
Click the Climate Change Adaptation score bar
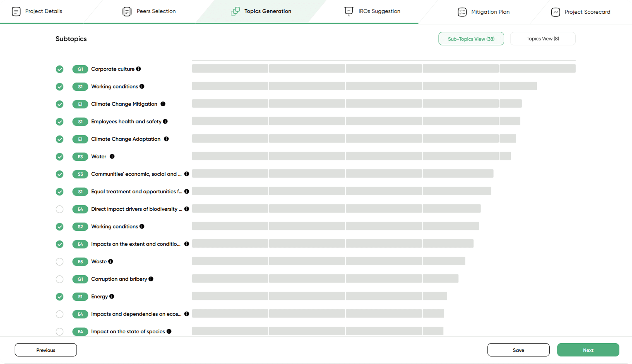click(354, 139)
